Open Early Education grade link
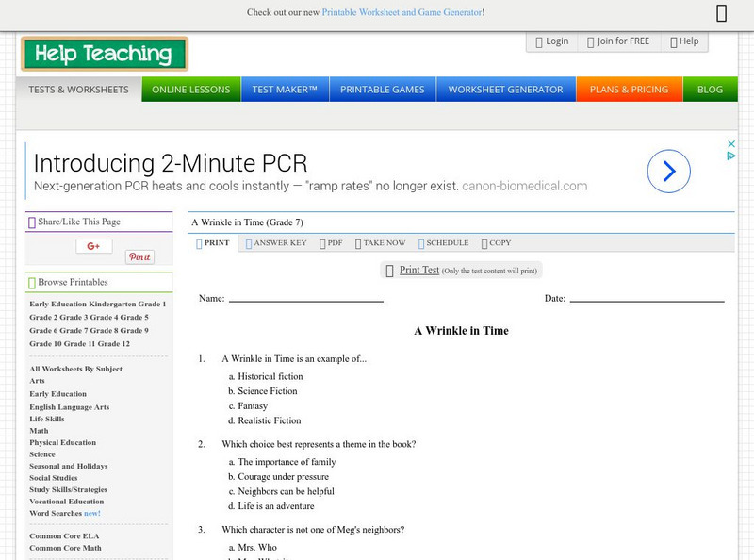This screenshot has height=560, width=754. (x=58, y=305)
